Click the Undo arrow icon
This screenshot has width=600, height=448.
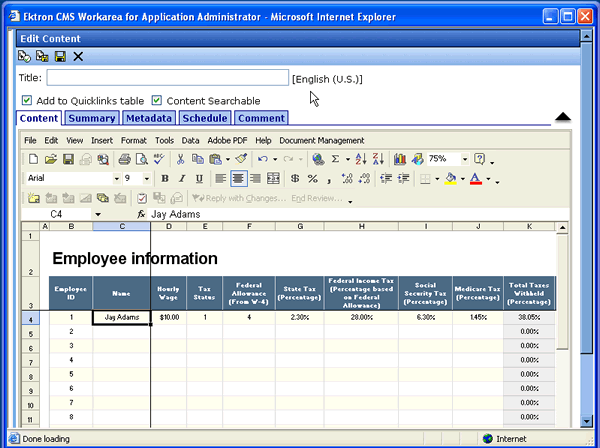[x=262, y=159]
